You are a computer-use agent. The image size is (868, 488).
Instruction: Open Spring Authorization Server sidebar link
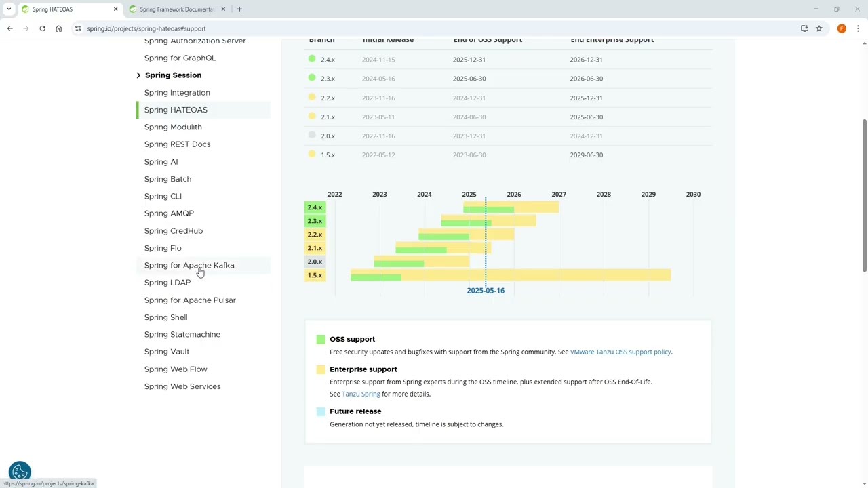(x=195, y=41)
